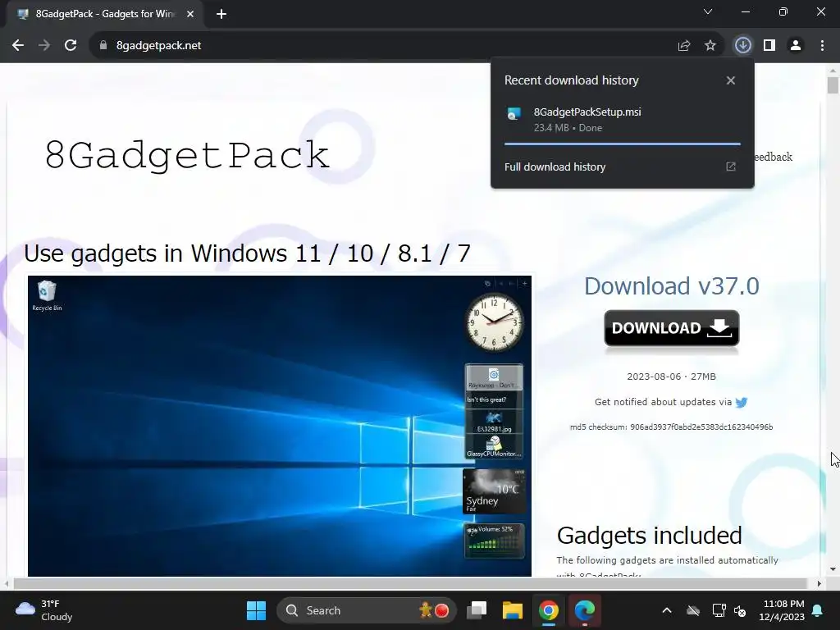Click the horizontal scrollbar
The width and height of the screenshot is (840, 630).
[x=410, y=583]
